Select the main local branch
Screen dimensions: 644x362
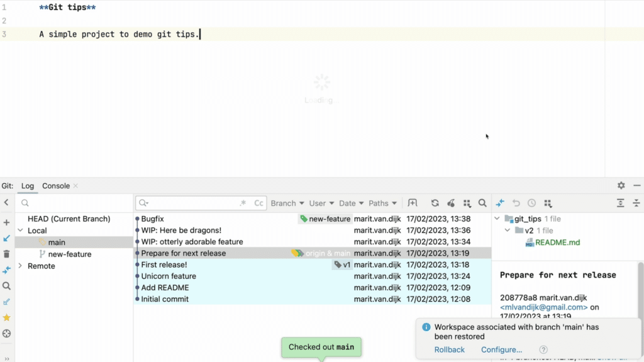click(57, 242)
